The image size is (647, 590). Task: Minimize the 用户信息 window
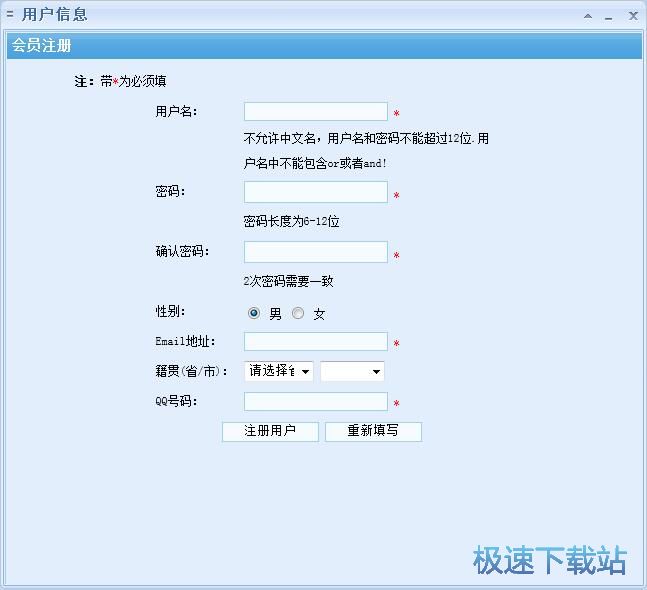coord(609,18)
